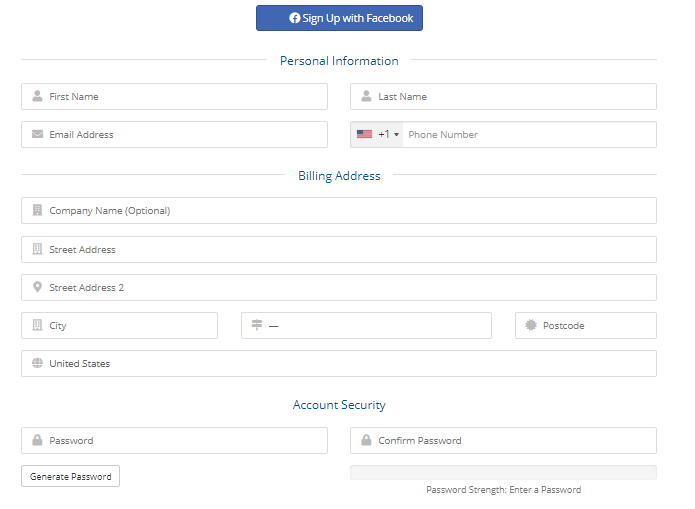Open the +1 country code dropdown
This screenshot has height=509, width=695.
(377, 134)
